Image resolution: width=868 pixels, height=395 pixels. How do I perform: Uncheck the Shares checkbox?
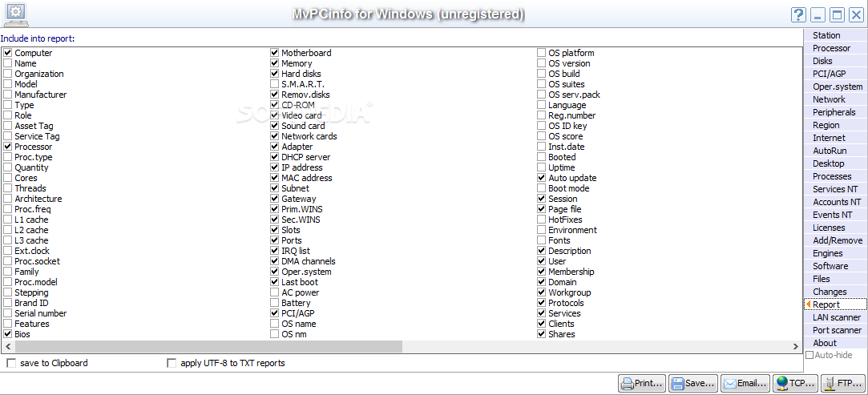pos(541,334)
